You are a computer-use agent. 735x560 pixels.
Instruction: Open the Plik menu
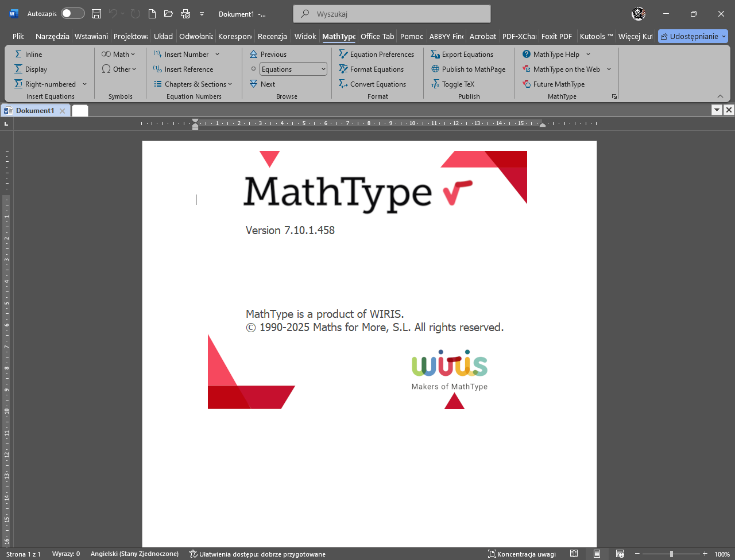click(18, 36)
